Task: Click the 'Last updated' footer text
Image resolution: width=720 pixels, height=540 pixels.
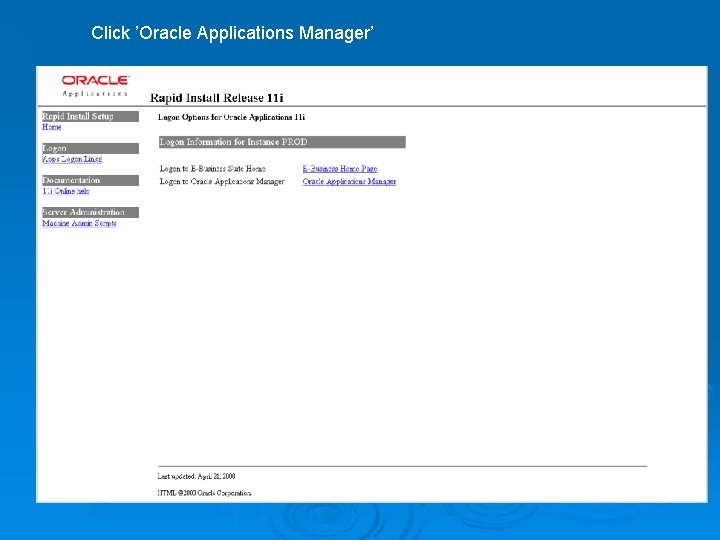Action: pos(196,476)
